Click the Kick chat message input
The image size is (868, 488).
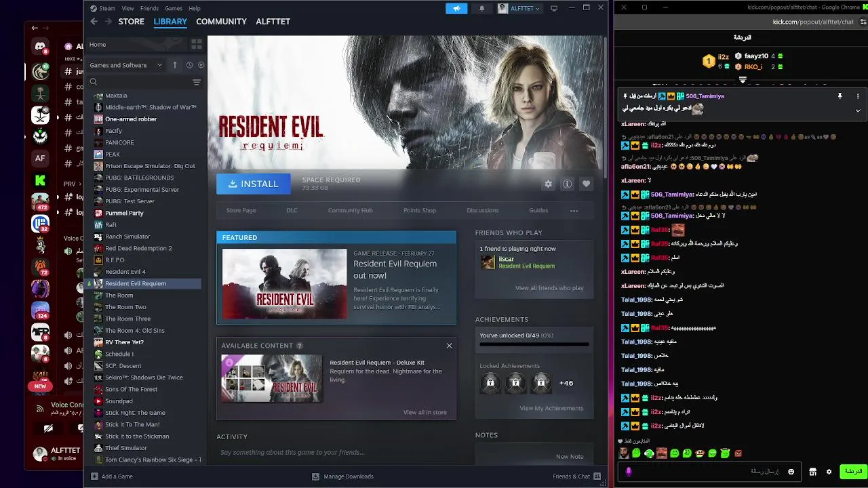[709, 472]
